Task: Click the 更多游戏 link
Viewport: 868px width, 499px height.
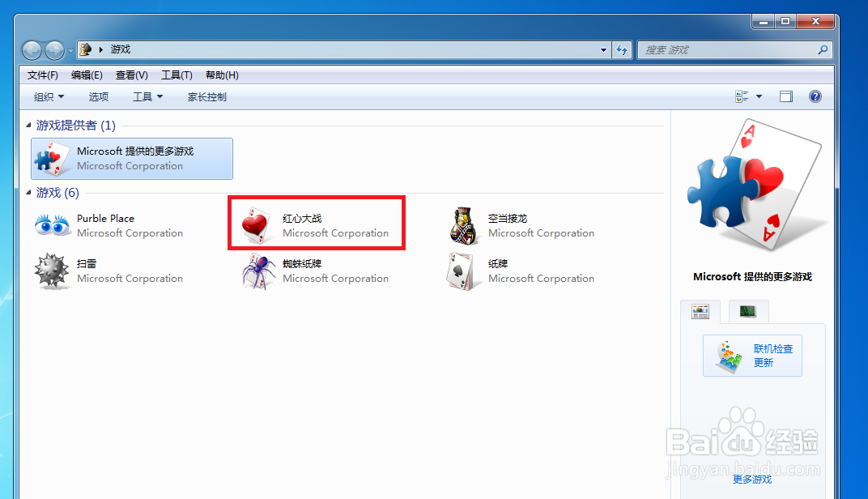Action: (x=751, y=480)
